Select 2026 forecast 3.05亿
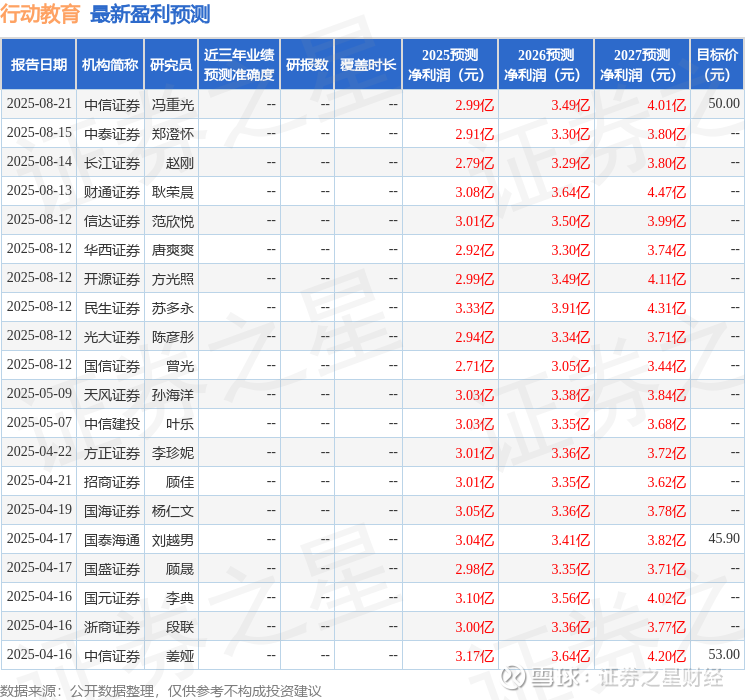The image size is (745, 700). (571, 366)
